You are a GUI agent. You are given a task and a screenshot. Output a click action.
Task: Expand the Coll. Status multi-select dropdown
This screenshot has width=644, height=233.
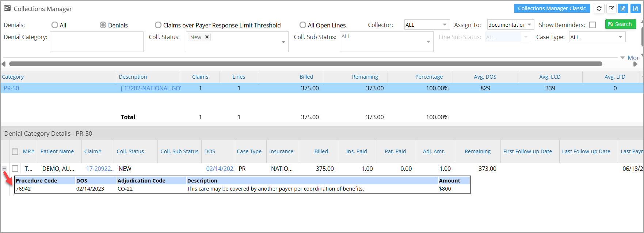(283, 42)
